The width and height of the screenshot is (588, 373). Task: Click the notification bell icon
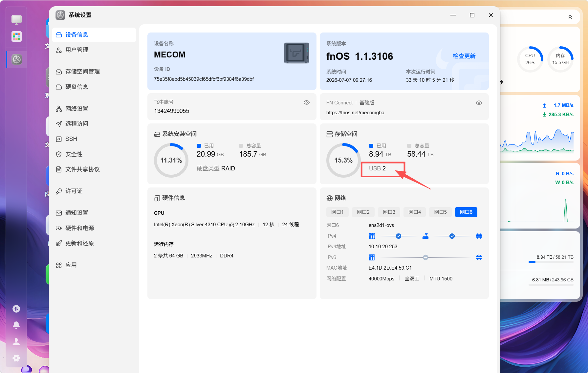[16, 325]
